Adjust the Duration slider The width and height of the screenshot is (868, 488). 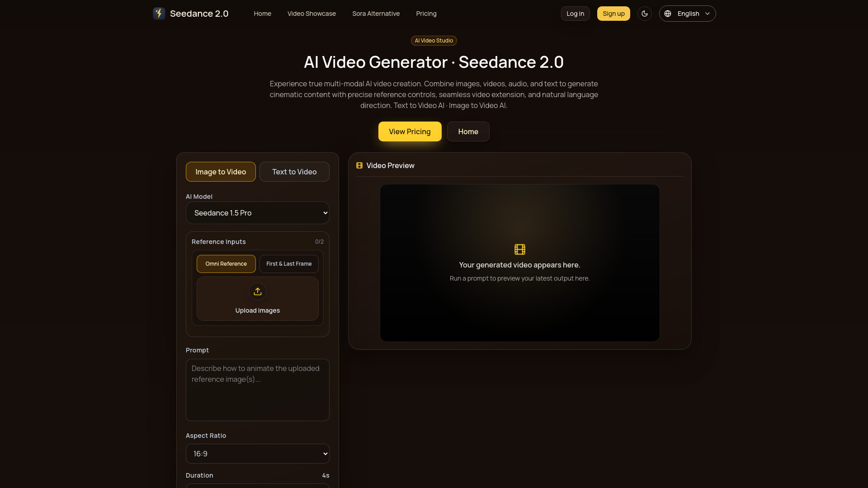click(x=257, y=487)
